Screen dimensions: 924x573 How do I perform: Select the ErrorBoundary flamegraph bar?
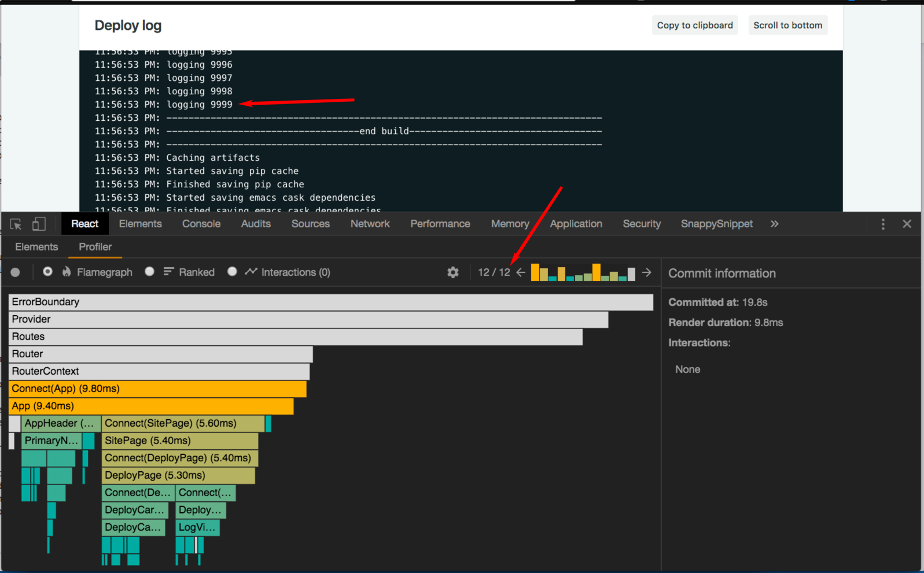tap(330, 302)
